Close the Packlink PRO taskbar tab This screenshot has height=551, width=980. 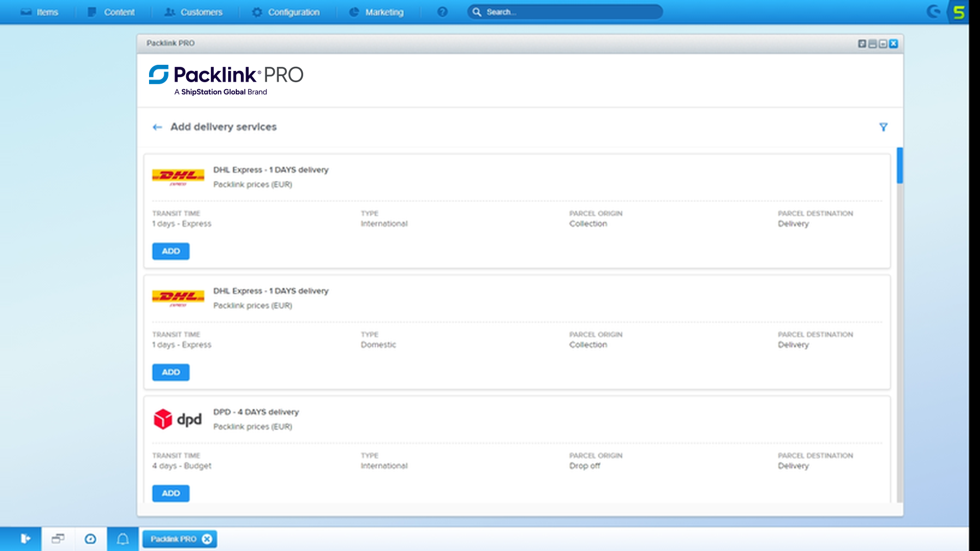click(207, 539)
